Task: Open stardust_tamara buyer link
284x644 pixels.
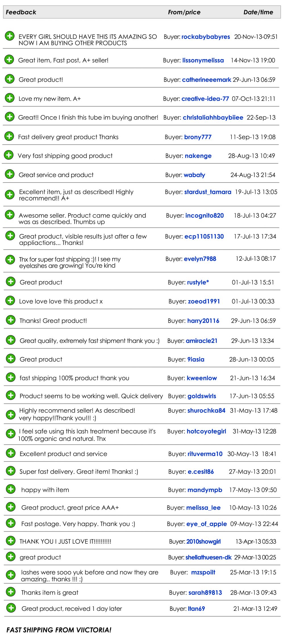Action: click(x=208, y=192)
